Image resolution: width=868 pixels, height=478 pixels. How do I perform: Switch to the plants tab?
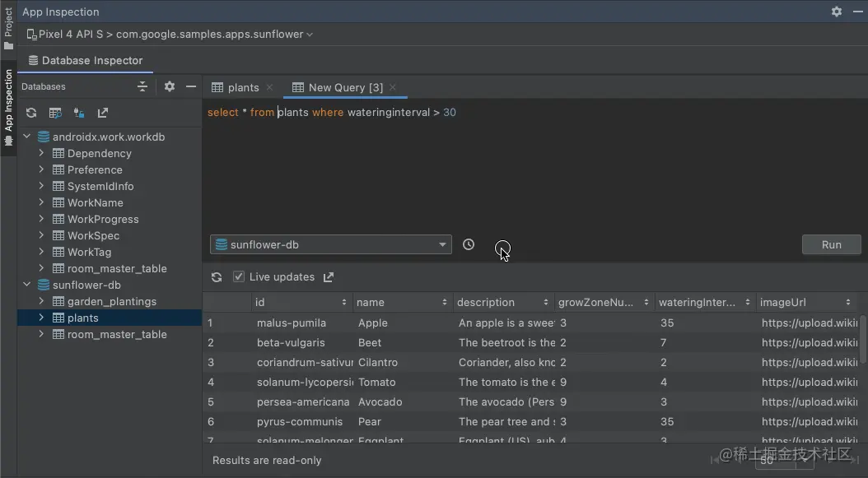coord(236,87)
